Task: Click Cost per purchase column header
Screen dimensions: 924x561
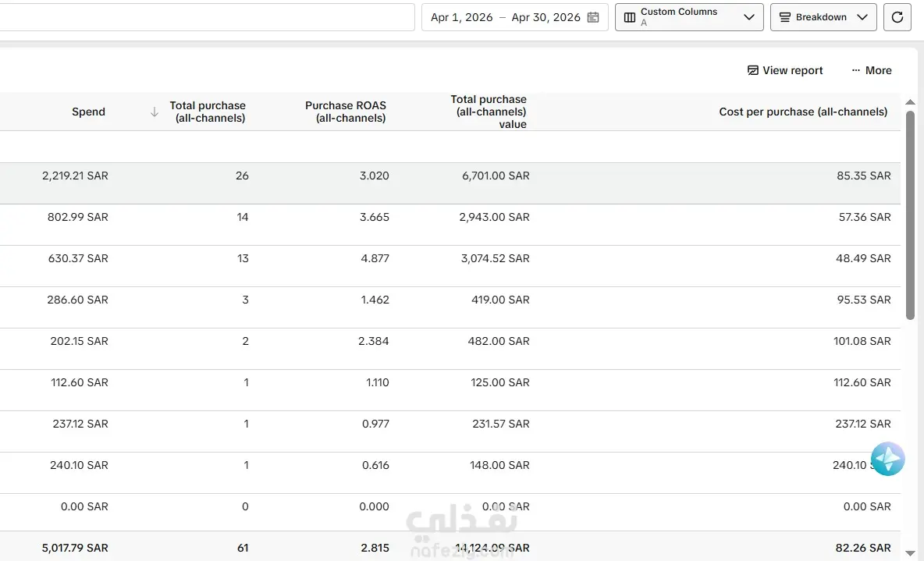Action: 802,112
